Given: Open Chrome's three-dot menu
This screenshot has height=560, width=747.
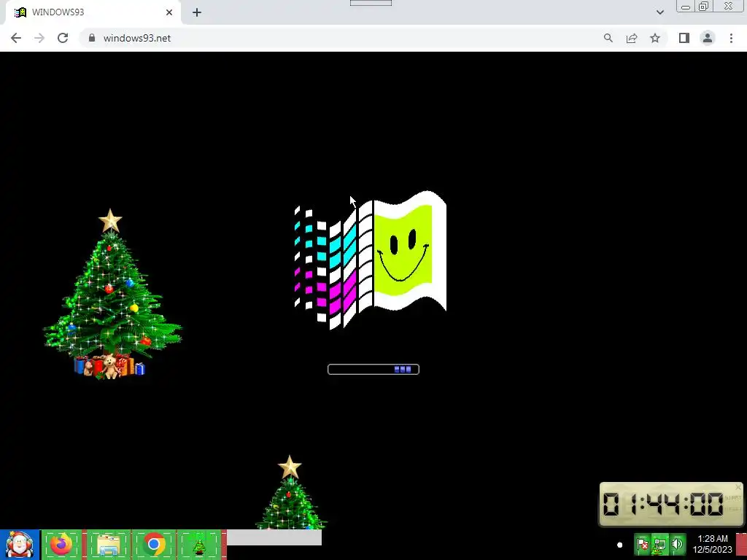Looking at the screenshot, I should click(731, 38).
